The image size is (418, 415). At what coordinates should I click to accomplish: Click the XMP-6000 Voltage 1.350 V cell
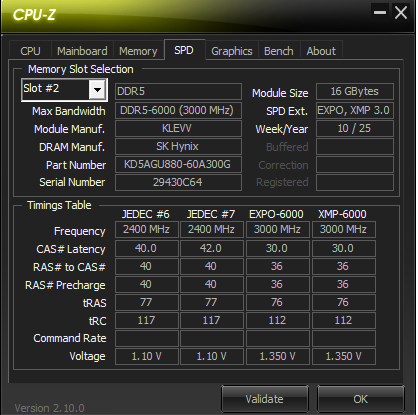[x=343, y=356]
